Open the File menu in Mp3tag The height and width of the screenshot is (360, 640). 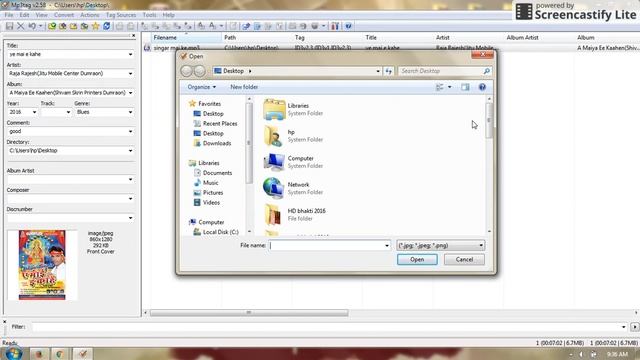[9, 15]
